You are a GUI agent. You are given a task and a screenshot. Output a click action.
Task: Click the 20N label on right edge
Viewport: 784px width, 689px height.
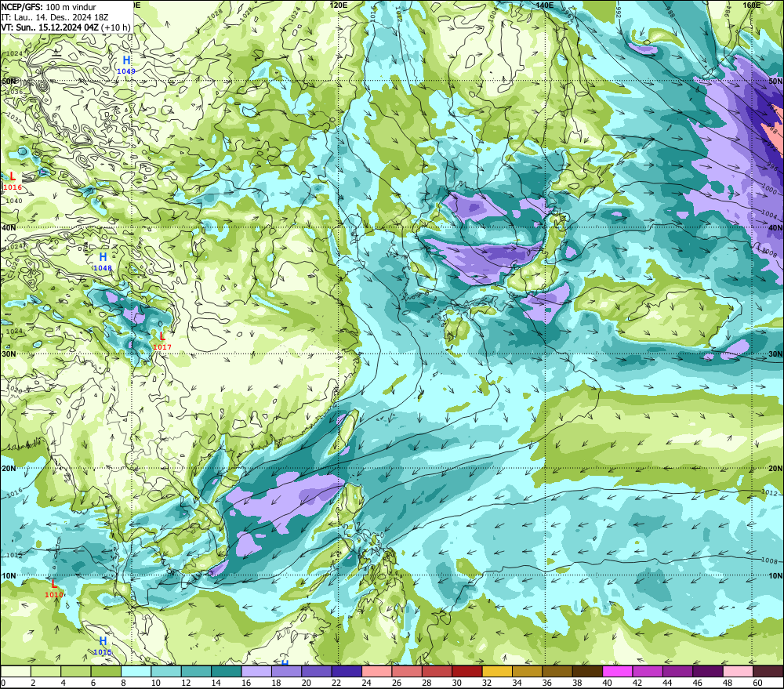[x=775, y=469]
